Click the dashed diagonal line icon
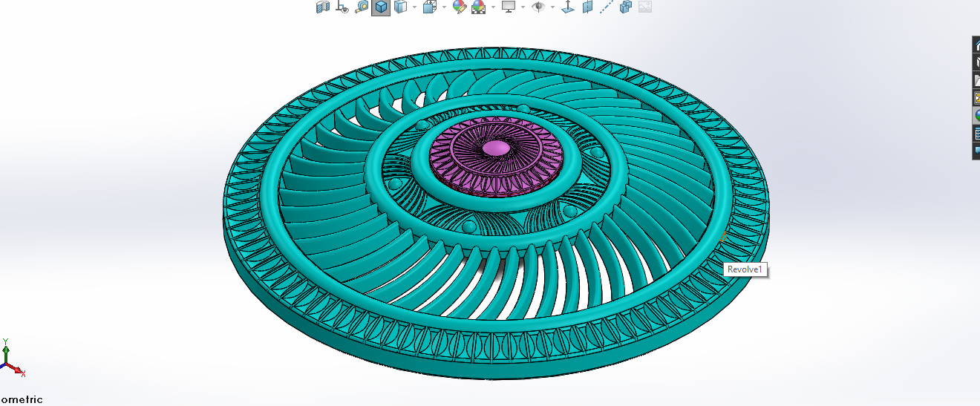 (607, 7)
